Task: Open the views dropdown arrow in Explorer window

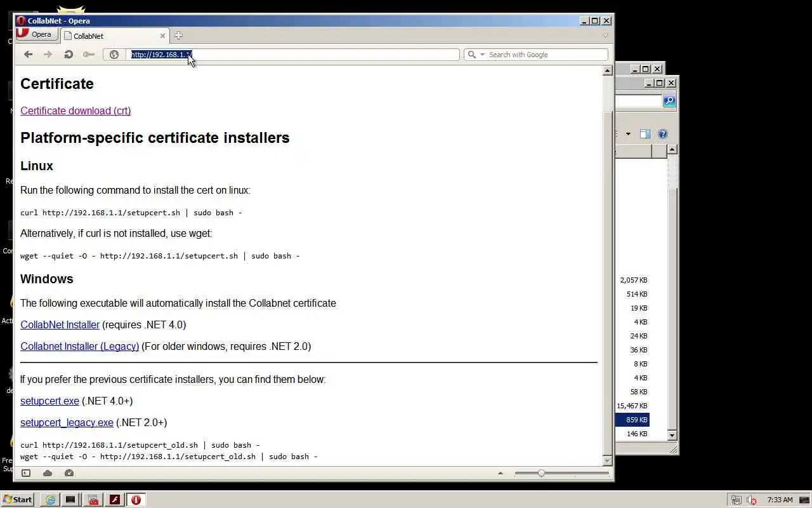Action: tap(628, 134)
